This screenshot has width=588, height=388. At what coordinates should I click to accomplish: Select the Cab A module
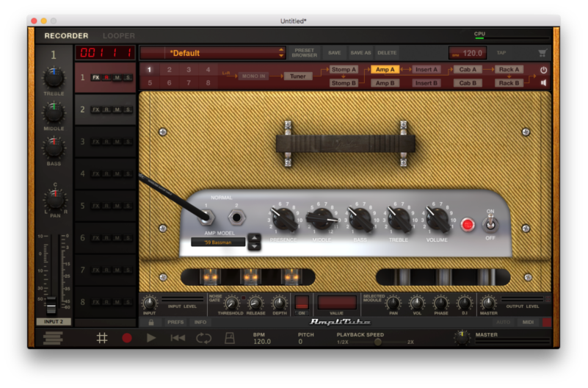(468, 69)
